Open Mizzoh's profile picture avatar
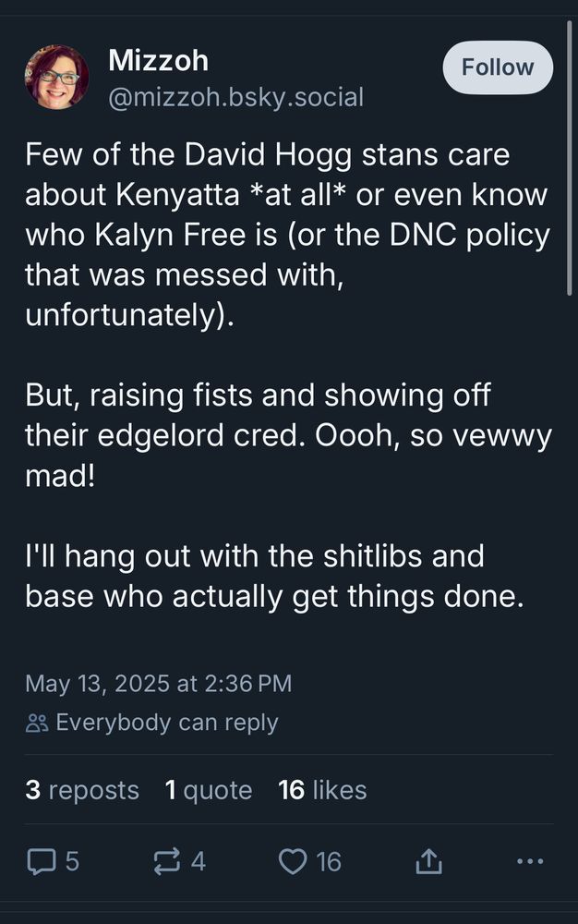 56,78
